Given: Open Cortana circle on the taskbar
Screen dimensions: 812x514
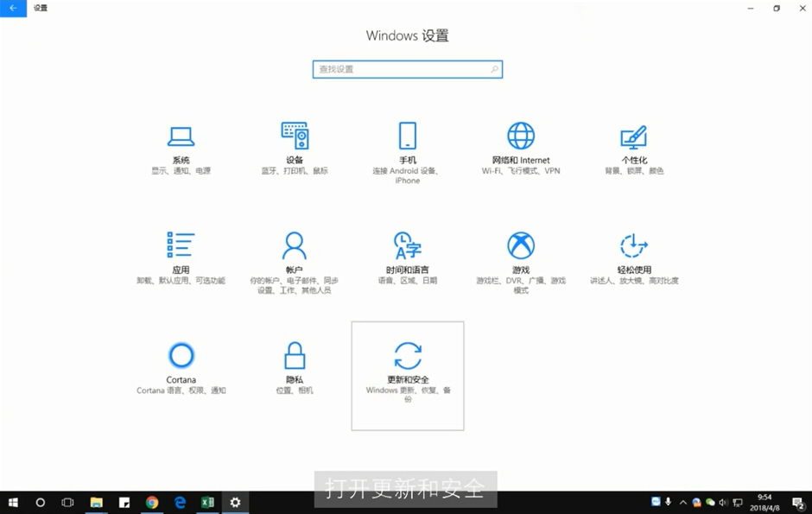Looking at the screenshot, I should pyautogui.click(x=41, y=502).
